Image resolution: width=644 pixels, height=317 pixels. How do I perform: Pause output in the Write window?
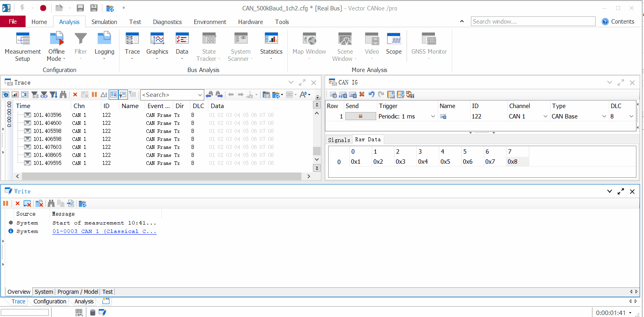6,204
